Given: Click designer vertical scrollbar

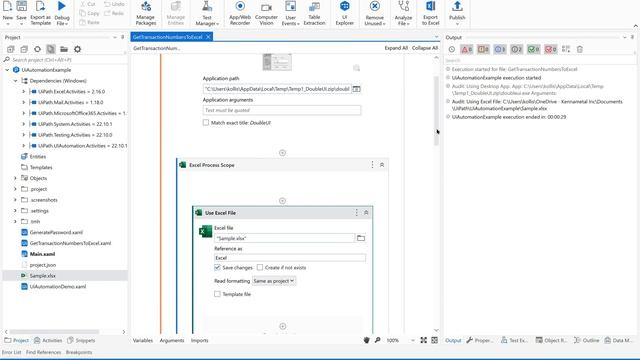Looking at the screenshot, I should [436, 110].
